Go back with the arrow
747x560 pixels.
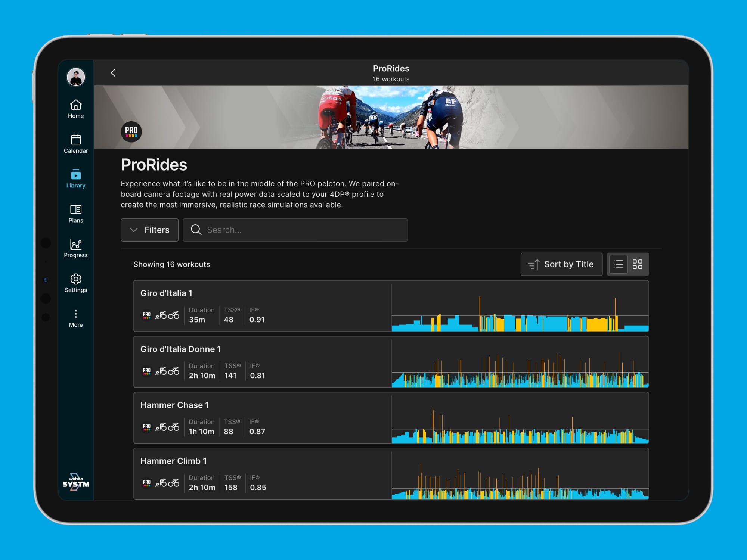tap(113, 73)
